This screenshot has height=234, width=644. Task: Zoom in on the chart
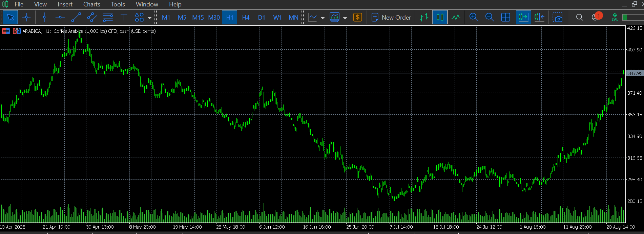(x=474, y=17)
